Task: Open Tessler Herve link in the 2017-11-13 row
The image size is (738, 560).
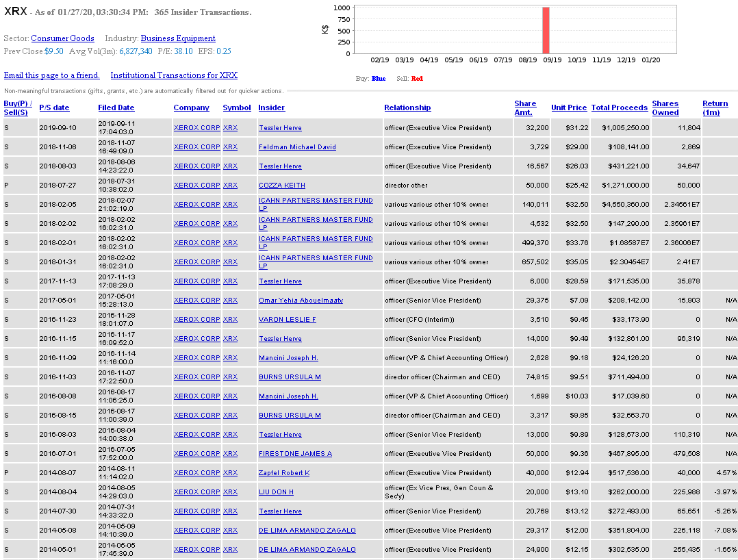Action: 280,281
